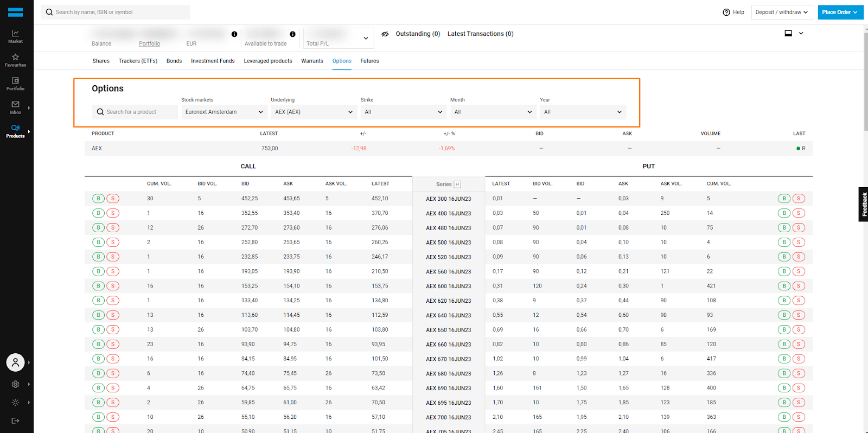Click the top search by name field
The height and width of the screenshot is (433, 868).
pos(116,12)
